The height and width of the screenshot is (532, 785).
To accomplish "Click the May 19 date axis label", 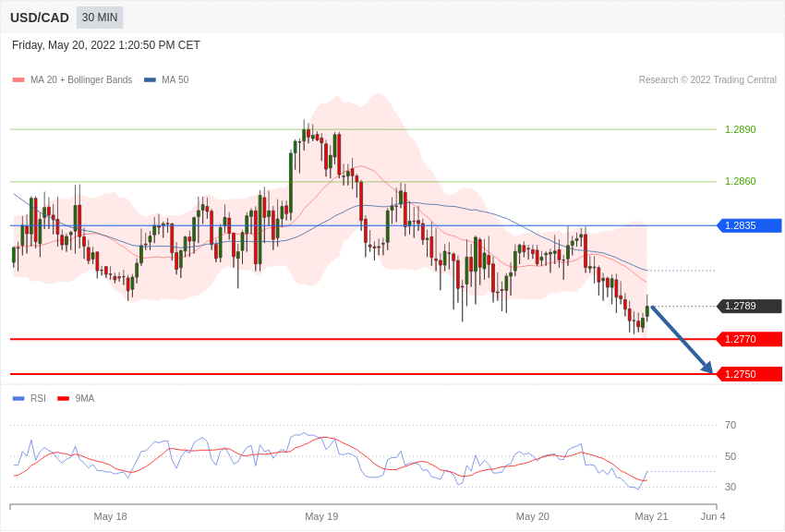I will click(321, 516).
